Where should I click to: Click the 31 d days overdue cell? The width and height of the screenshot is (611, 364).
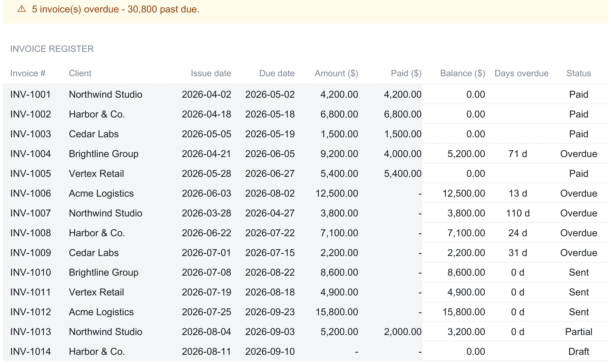(517, 253)
